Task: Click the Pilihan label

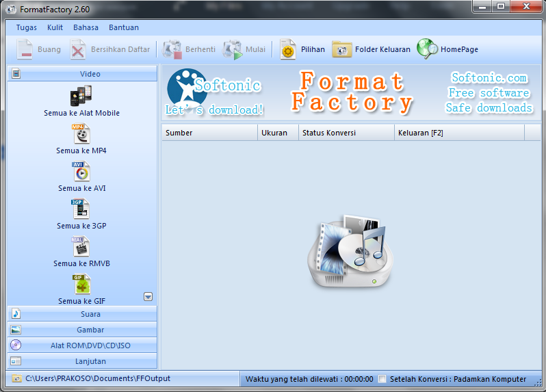Action: pyautogui.click(x=313, y=49)
